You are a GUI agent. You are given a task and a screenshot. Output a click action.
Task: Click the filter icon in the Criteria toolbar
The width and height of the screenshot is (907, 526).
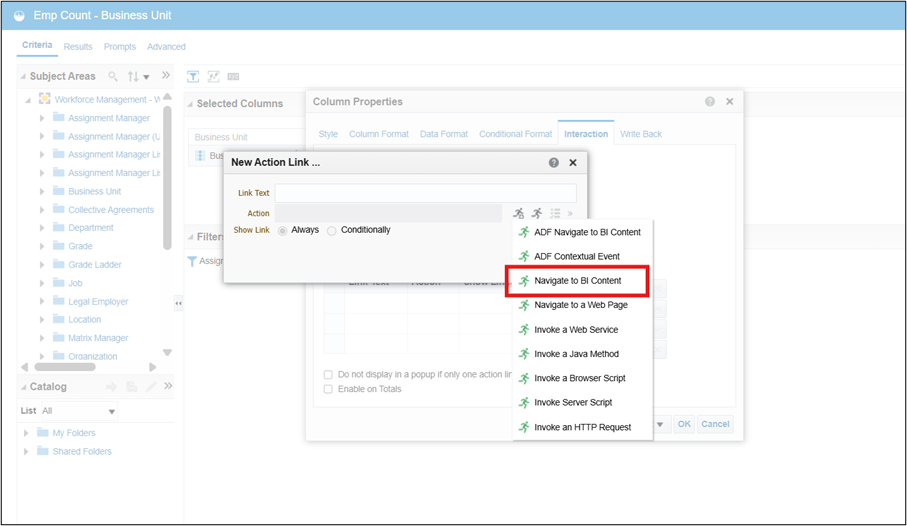tap(194, 76)
